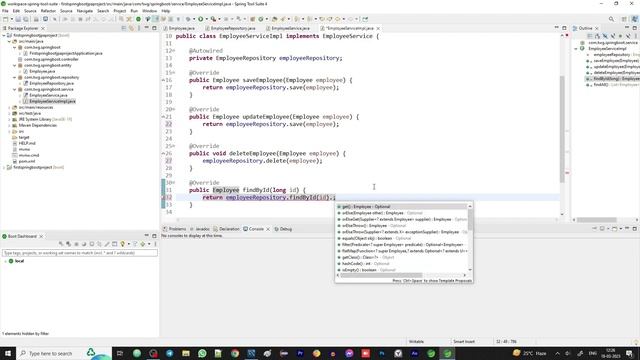The image size is (640, 360).
Task: Open the Boot Dashboard view menu (three dots)
Action: [155, 244]
